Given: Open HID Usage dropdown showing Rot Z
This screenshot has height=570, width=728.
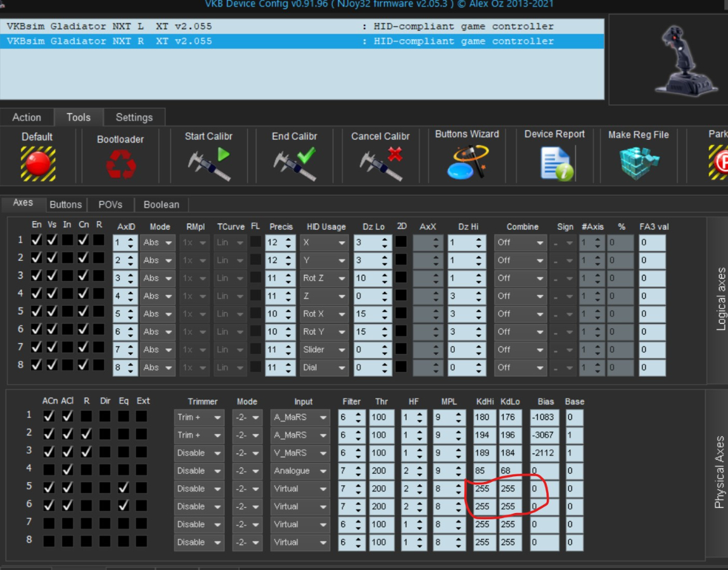Looking at the screenshot, I should click(x=324, y=278).
